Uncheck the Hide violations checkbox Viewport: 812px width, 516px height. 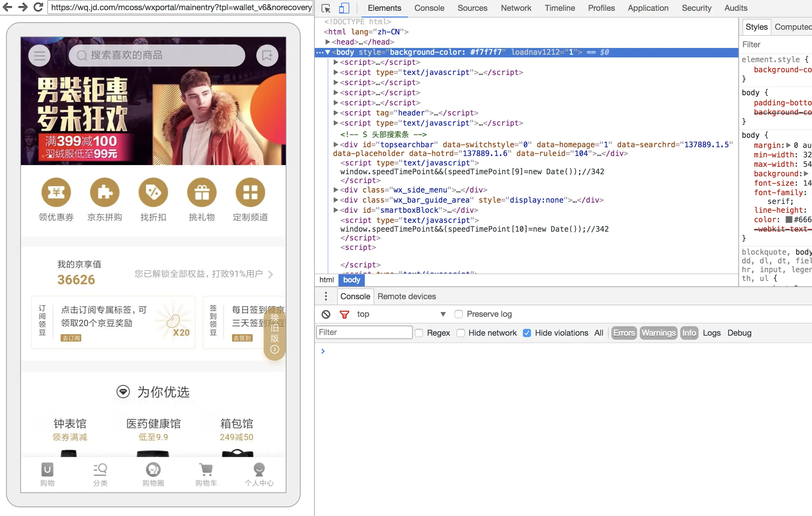click(527, 333)
